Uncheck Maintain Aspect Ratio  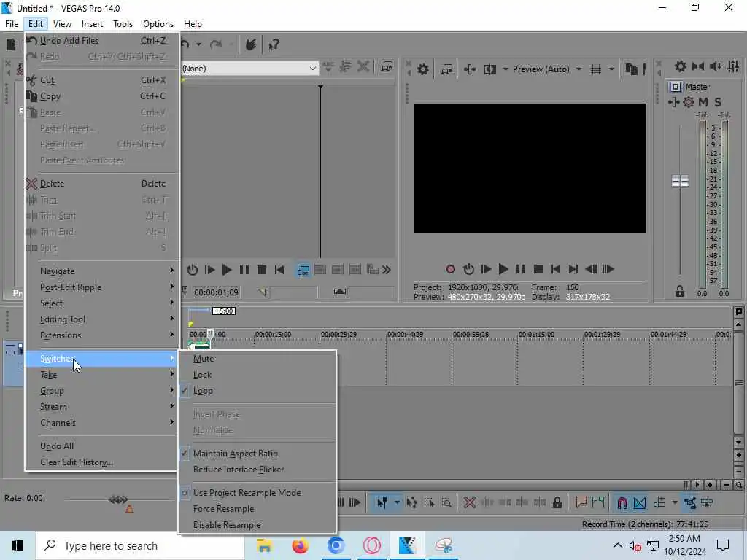coord(258,454)
